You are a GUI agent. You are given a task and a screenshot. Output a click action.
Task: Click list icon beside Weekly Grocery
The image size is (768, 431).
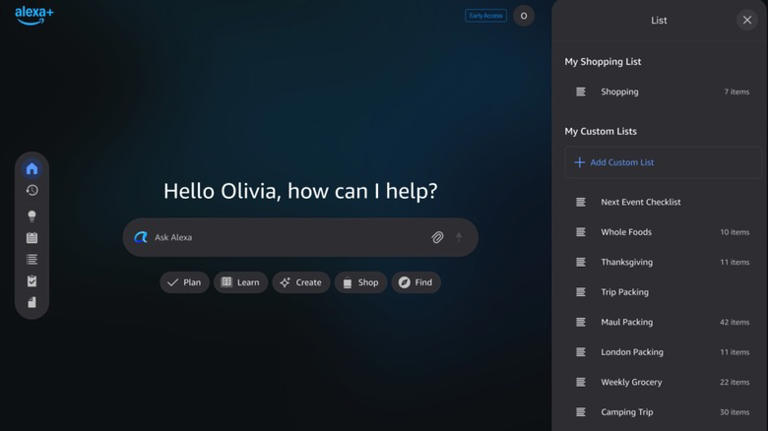coord(581,382)
